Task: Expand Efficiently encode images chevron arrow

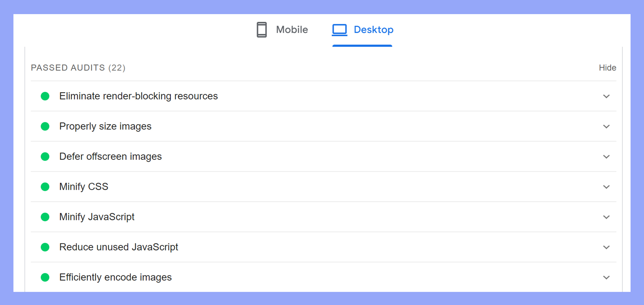Action: [x=606, y=277]
